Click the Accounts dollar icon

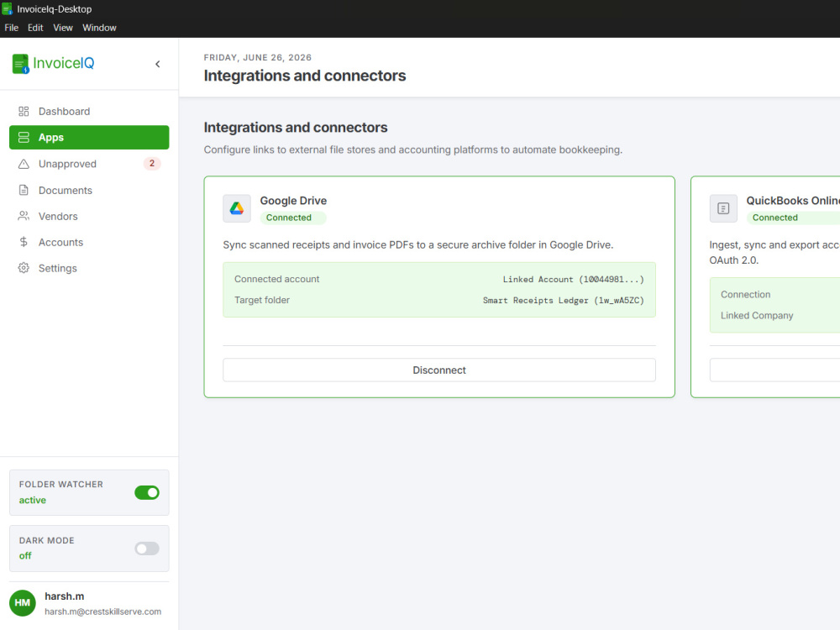24,242
